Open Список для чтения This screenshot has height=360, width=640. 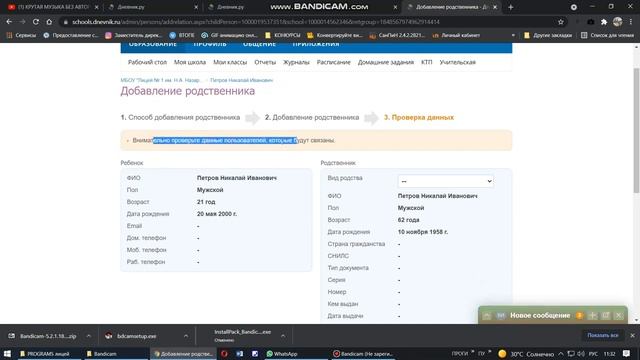[607, 36]
